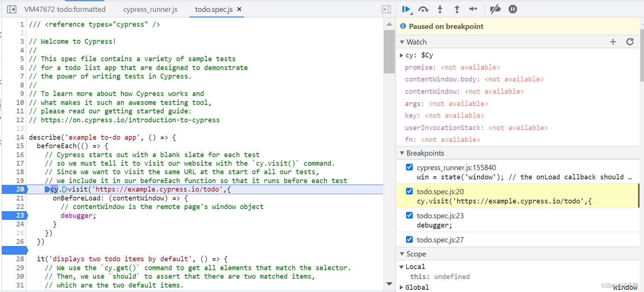Switch to the cypress_runner.js tab
Image resolution: width=644 pixels, height=292 pixels.
point(150,9)
